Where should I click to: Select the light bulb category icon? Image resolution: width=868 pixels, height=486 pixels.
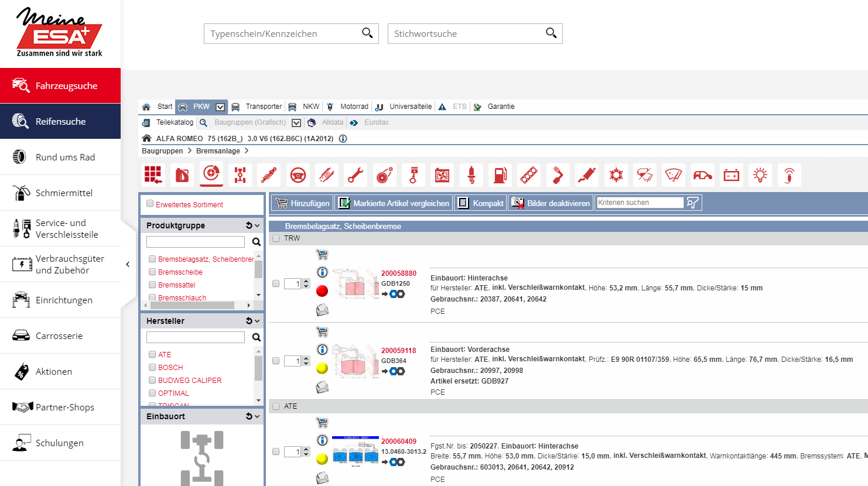point(760,175)
